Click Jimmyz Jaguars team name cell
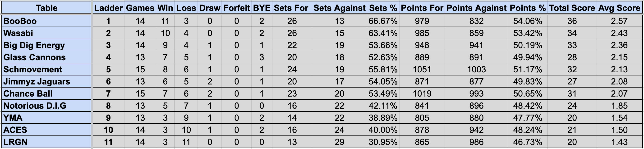Image resolution: width=644 pixels, height=149 pixels. (46, 82)
